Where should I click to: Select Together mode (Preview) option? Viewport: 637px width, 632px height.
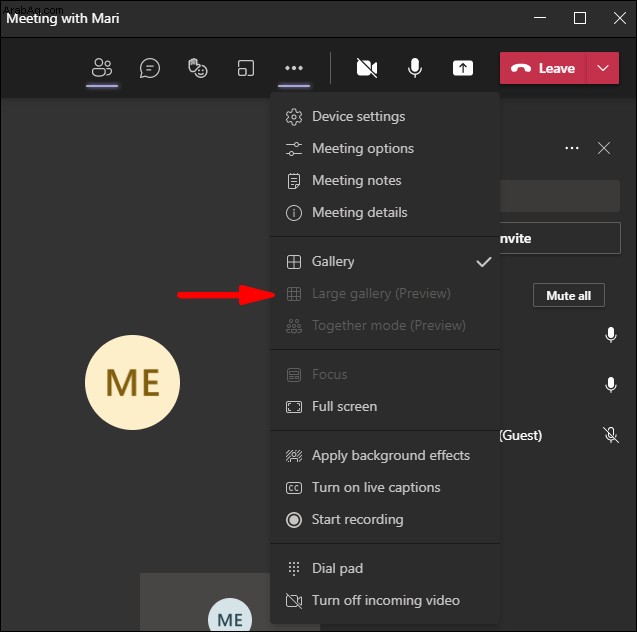pos(385,326)
